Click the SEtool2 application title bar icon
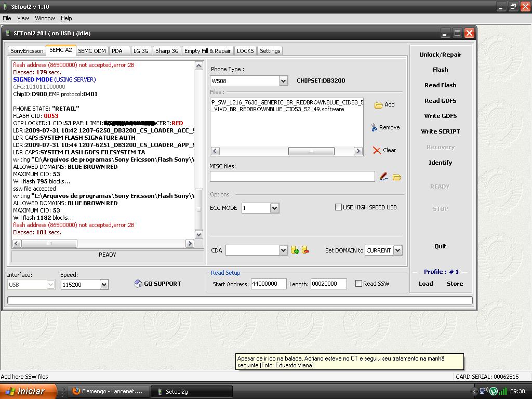This screenshot has width=532, height=399. (5, 6)
